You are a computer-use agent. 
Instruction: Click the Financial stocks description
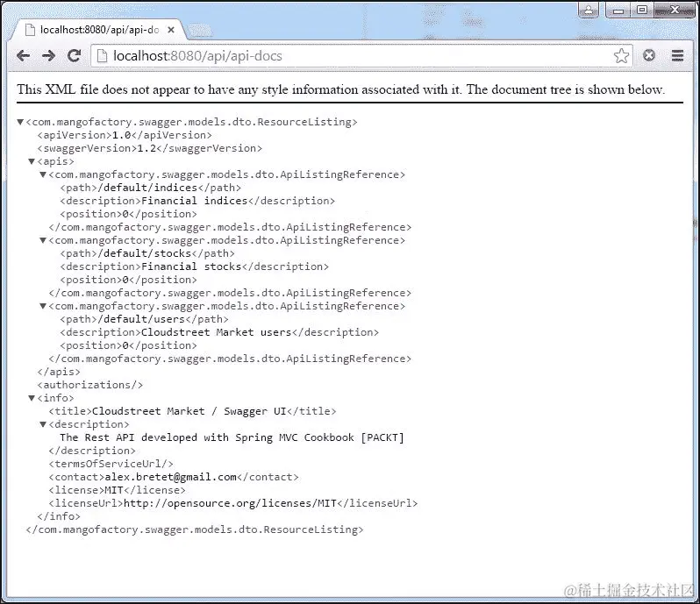(x=191, y=266)
